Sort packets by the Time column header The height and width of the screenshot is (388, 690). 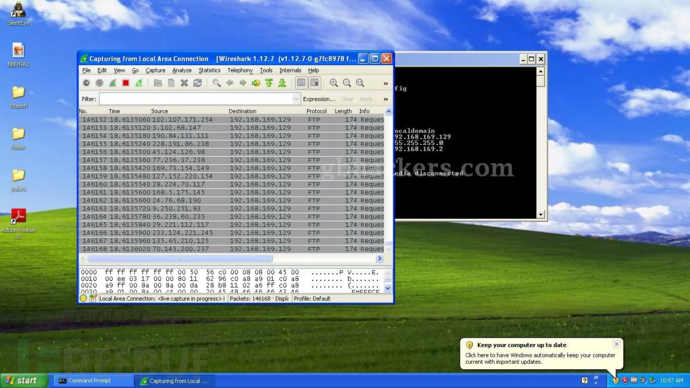tap(114, 111)
